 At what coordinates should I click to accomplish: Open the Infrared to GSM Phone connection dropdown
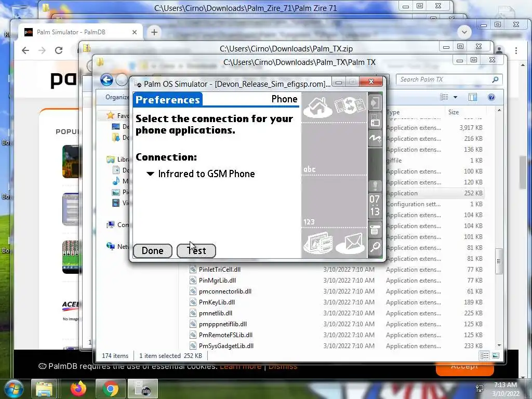[201, 174]
